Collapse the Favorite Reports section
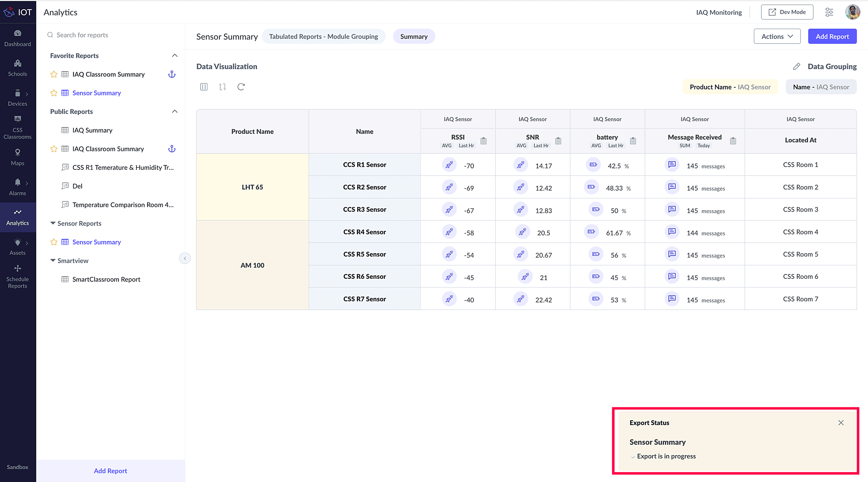Viewport: 868px width, 482px height. (x=174, y=56)
